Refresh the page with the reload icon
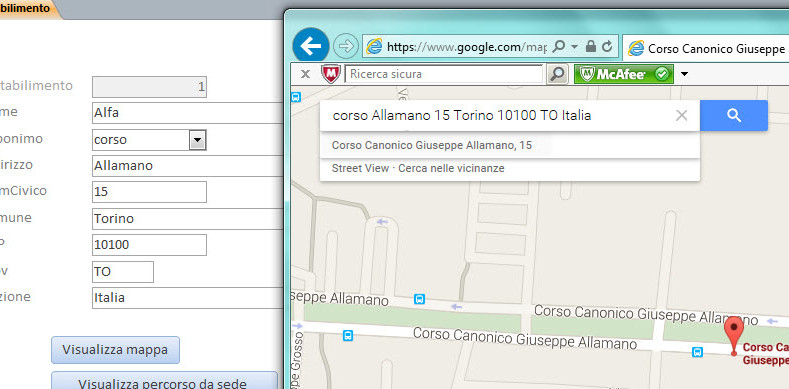The height and width of the screenshot is (389, 789). tap(607, 47)
